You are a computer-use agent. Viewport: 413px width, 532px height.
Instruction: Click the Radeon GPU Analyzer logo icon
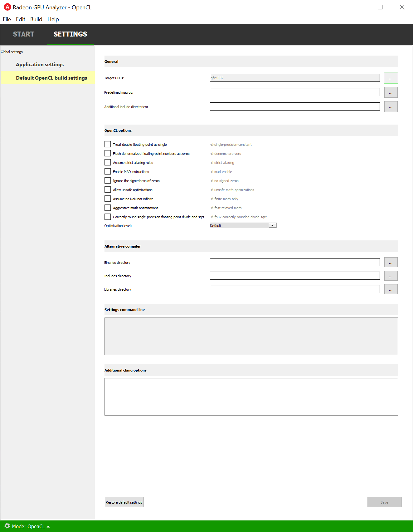click(x=7, y=7)
